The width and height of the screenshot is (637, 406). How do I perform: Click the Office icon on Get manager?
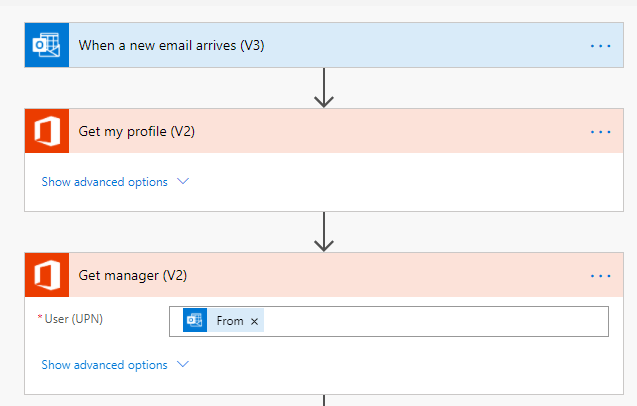click(47, 275)
